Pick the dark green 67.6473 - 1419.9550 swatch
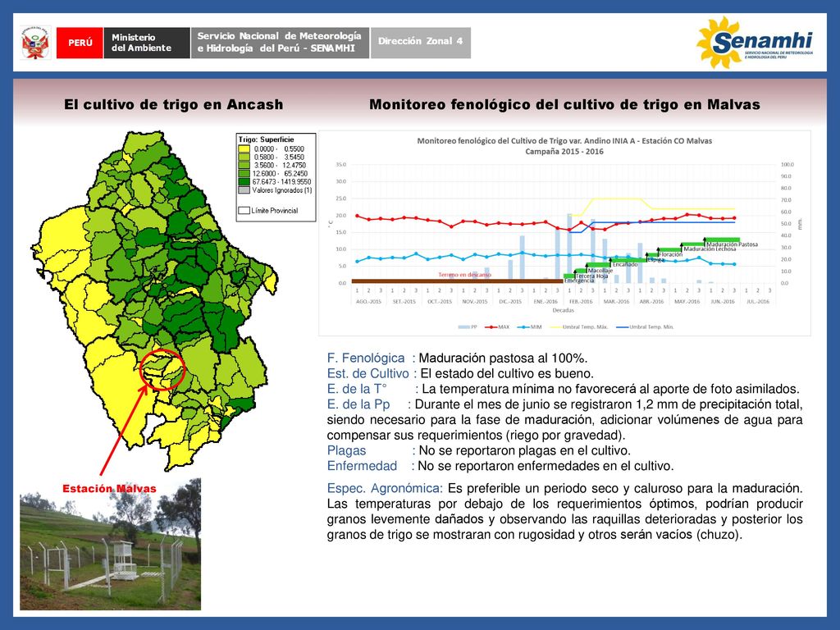This screenshot has width=840, height=630. click(244, 181)
